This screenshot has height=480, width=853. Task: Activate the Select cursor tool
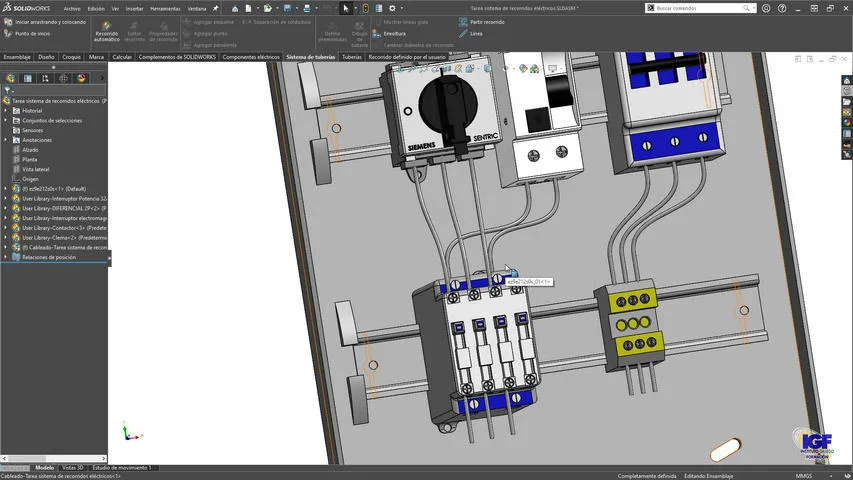[x=346, y=8]
